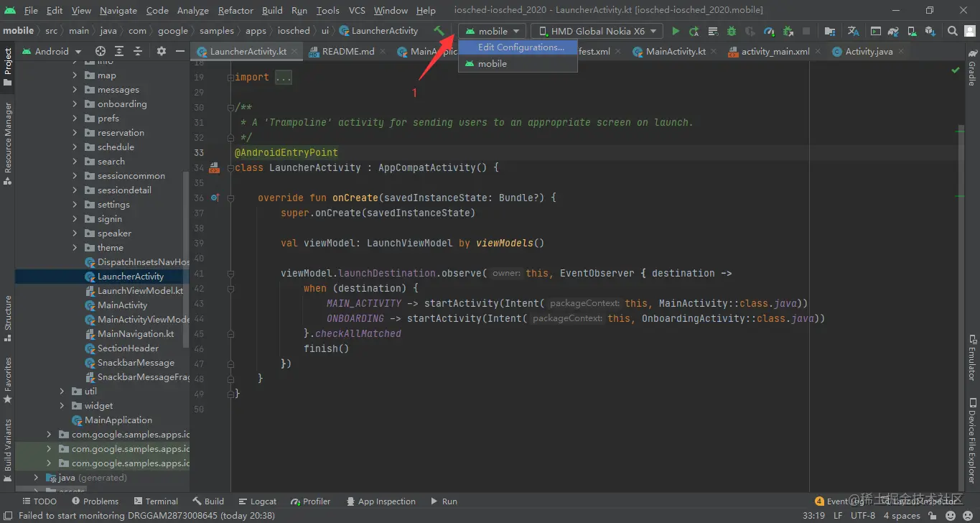Open the Analyze menu
980x523 pixels.
point(192,11)
